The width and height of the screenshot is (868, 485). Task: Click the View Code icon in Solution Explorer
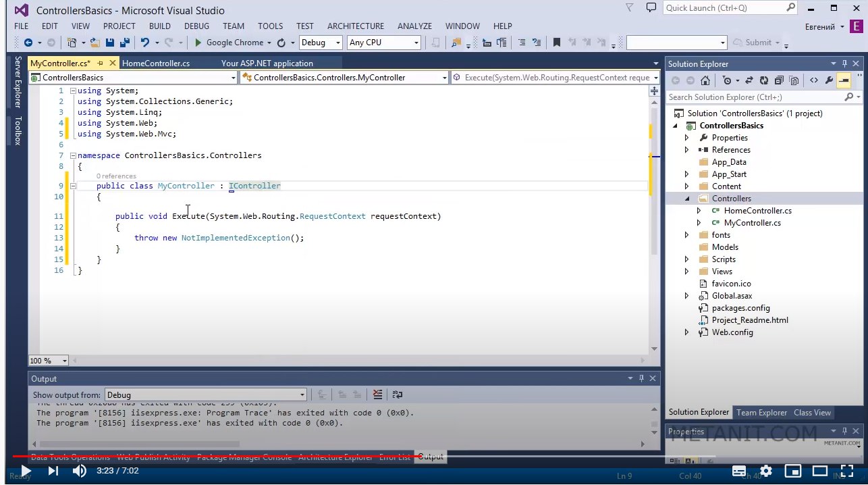(813, 80)
